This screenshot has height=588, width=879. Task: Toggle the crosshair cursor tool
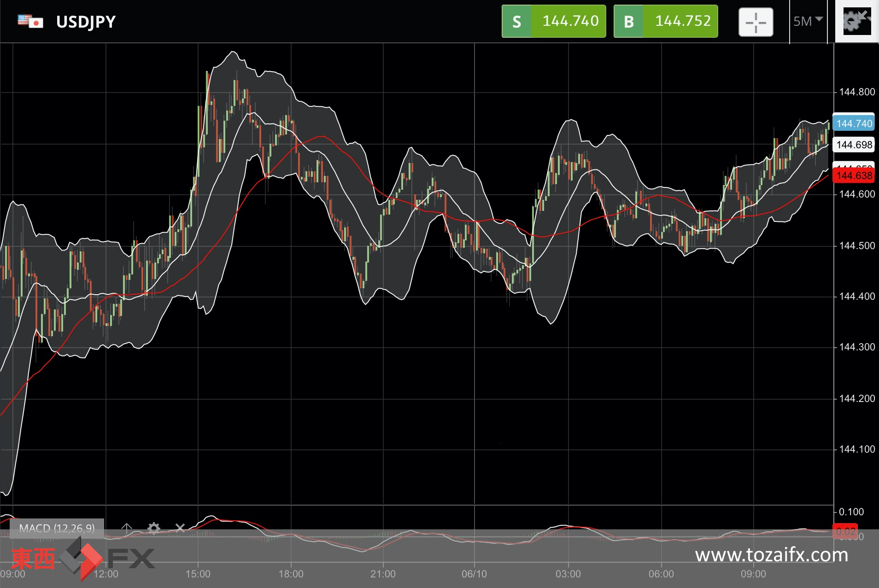pos(756,22)
